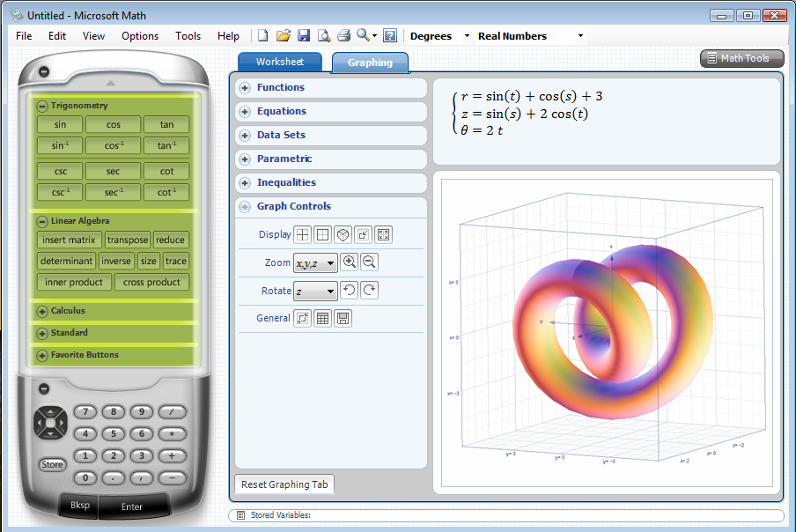Expand the Favorite Buttons group
The width and height of the screenshot is (796, 532).
tap(42, 356)
